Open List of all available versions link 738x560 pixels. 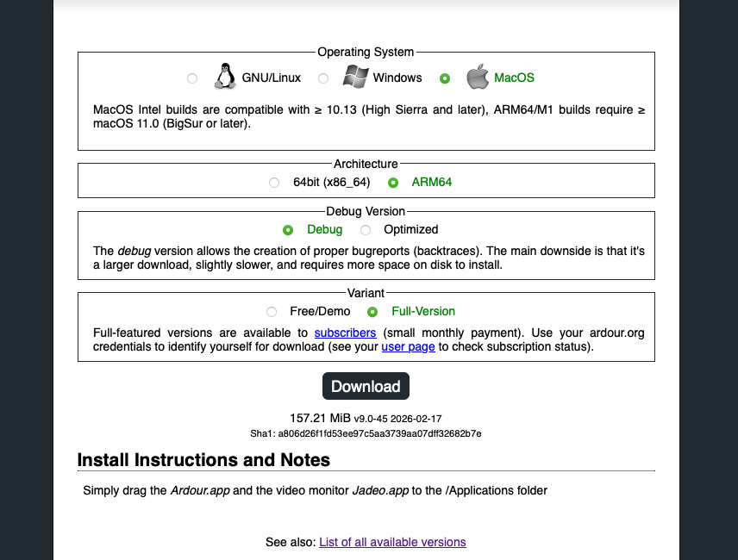click(392, 542)
